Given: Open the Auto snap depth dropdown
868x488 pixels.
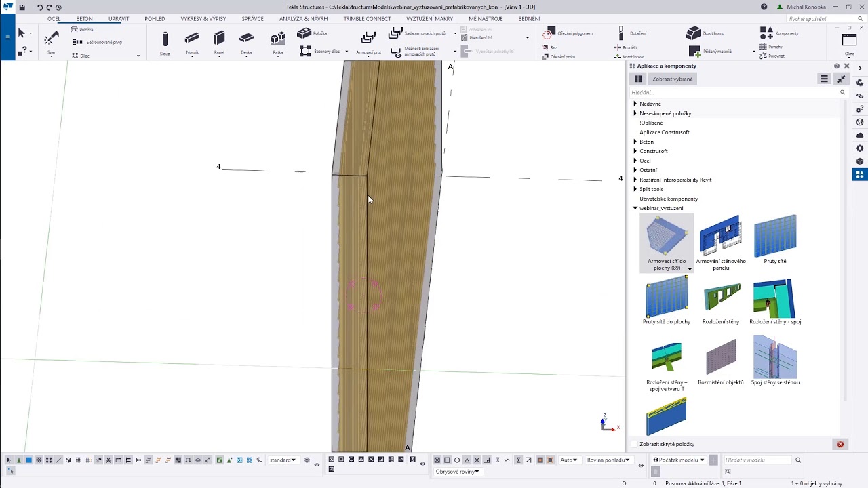Looking at the screenshot, I should (570, 460).
